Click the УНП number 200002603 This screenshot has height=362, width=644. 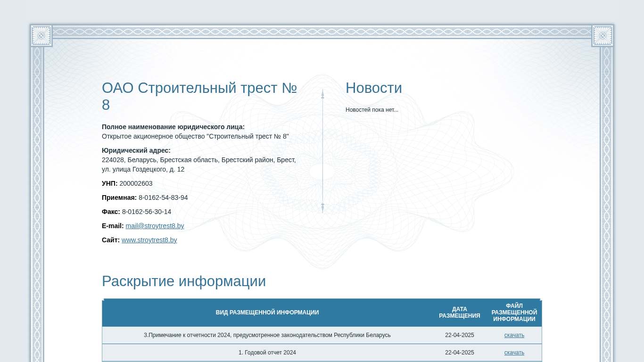(x=136, y=183)
